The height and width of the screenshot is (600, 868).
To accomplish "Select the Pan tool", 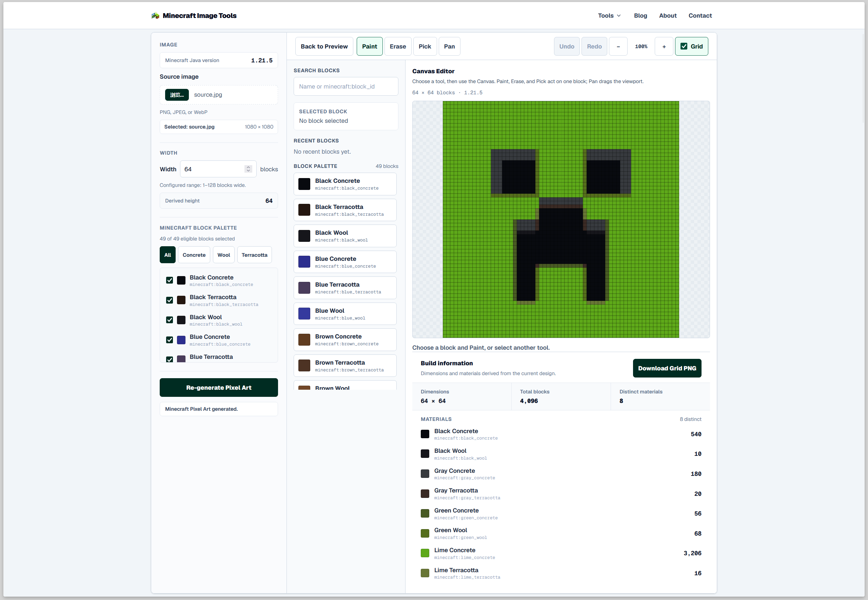I will 449,46.
